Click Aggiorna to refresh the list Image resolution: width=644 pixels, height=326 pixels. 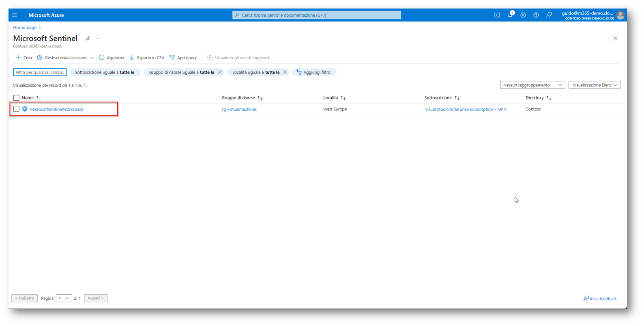coord(112,58)
